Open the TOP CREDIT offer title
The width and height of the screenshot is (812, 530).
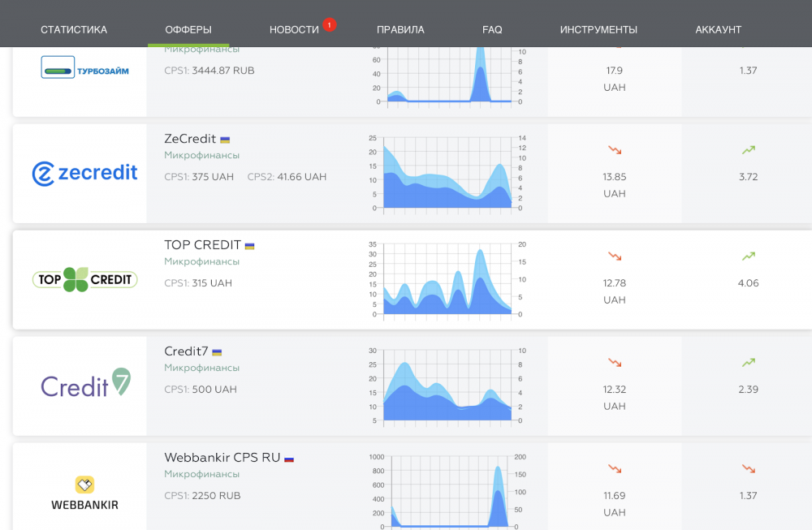tap(202, 245)
